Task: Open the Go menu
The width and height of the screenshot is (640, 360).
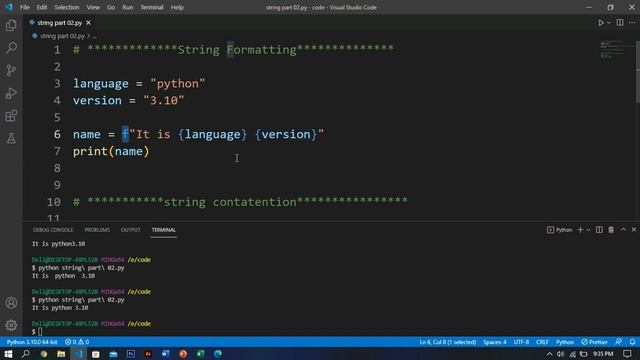Action: click(111, 7)
